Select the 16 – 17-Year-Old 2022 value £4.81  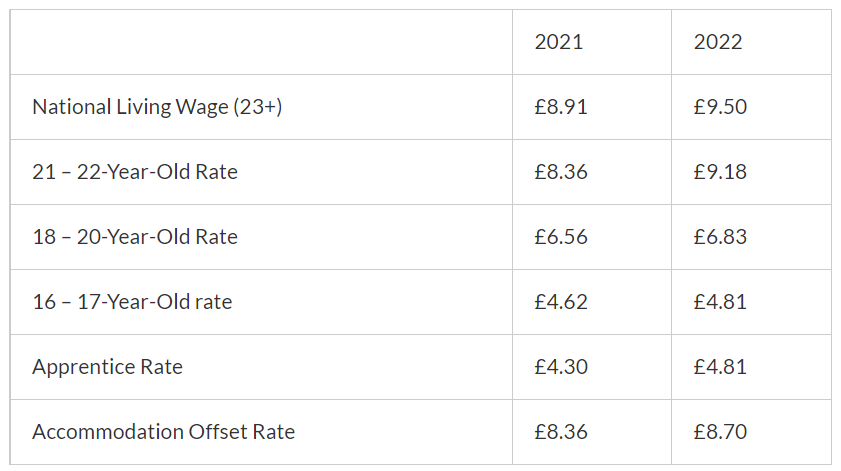point(720,302)
